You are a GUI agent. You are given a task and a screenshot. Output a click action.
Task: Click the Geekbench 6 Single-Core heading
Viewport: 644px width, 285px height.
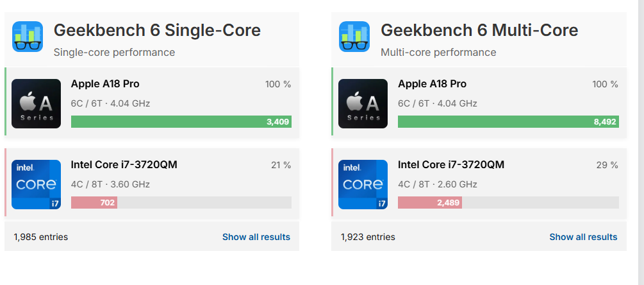[x=157, y=30]
